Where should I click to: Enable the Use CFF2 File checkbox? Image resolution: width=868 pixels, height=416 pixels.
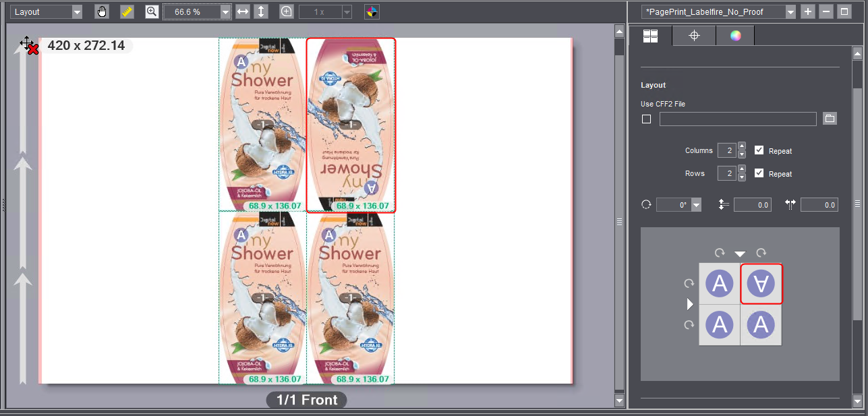pyautogui.click(x=646, y=119)
